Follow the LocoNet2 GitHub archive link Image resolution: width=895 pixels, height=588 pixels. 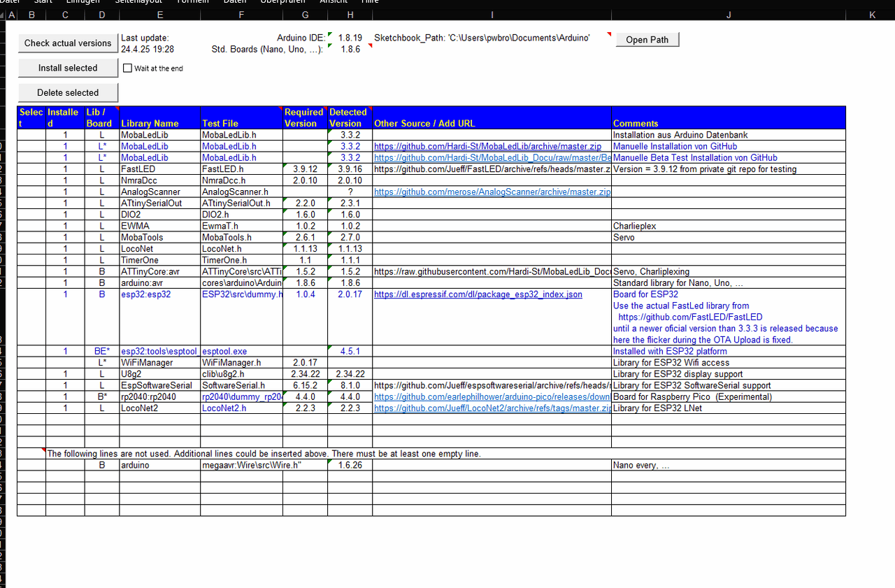[x=492, y=408]
